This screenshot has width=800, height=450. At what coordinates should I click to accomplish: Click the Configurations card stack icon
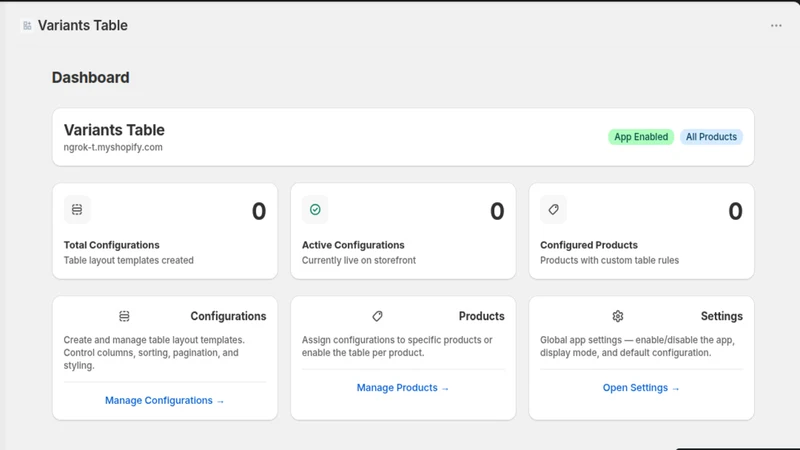point(124,316)
